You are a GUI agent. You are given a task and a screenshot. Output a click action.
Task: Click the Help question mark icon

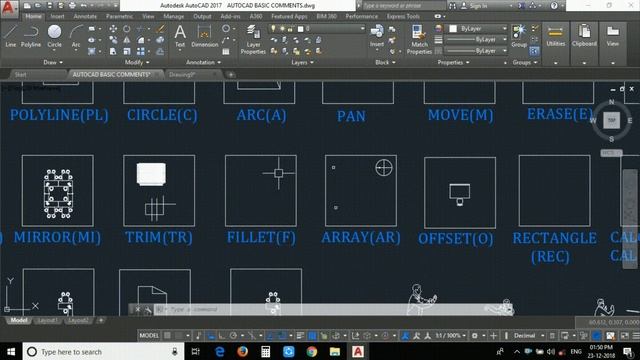point(554,6)
